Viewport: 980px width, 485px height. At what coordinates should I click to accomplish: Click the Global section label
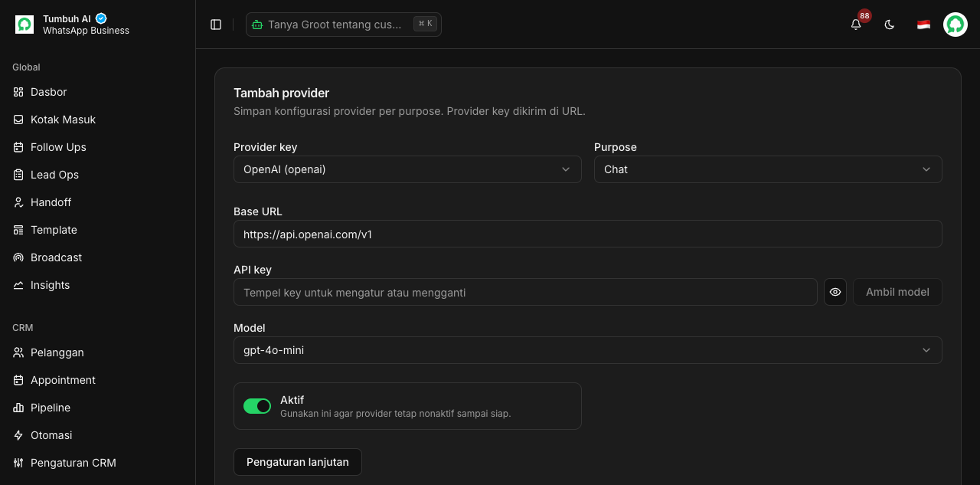coord(26,67)
